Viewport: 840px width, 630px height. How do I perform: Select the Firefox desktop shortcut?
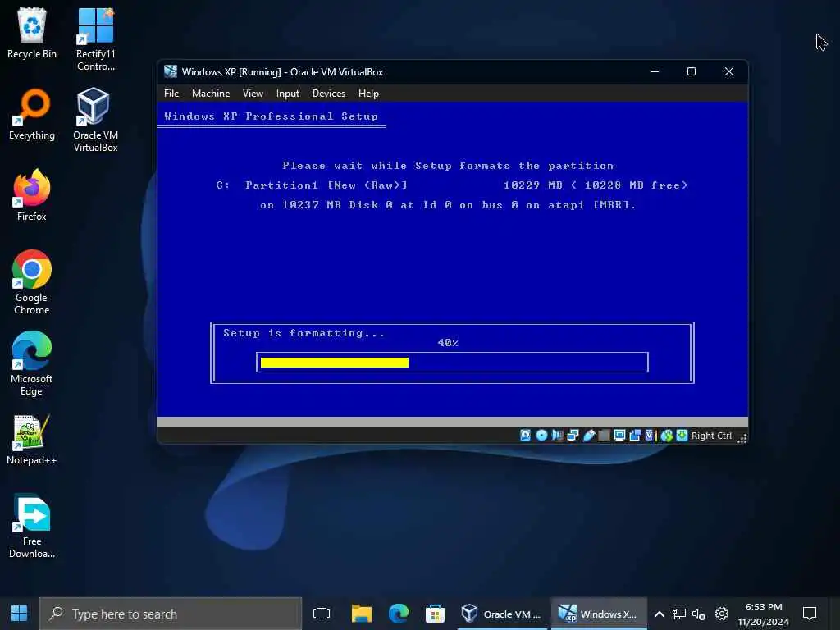click(32, 195)
